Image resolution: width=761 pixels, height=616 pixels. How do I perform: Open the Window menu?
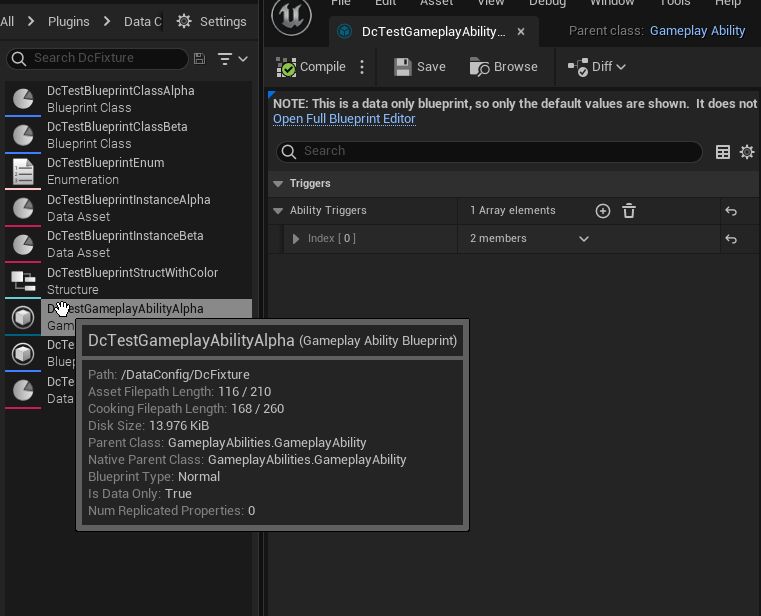[612, 3]
